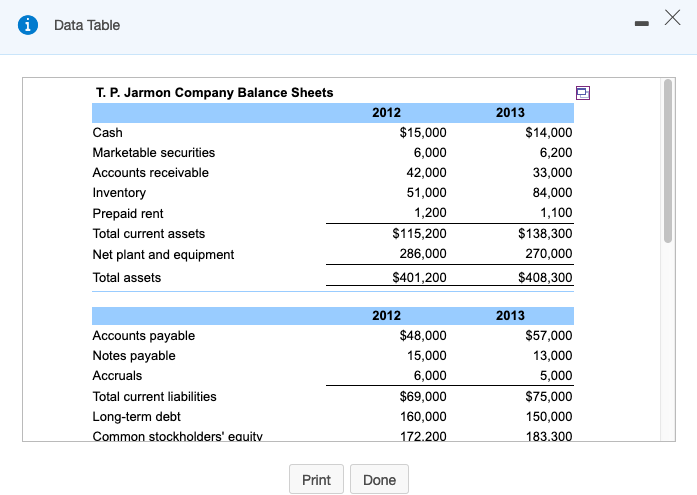Click the 33,000 accounts receivable value

(553, 172)
